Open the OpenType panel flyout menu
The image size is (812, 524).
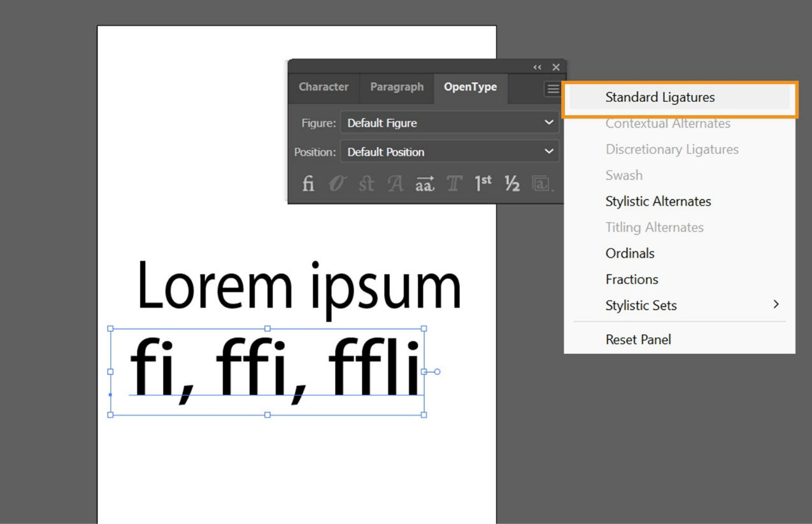pos(553,89)
